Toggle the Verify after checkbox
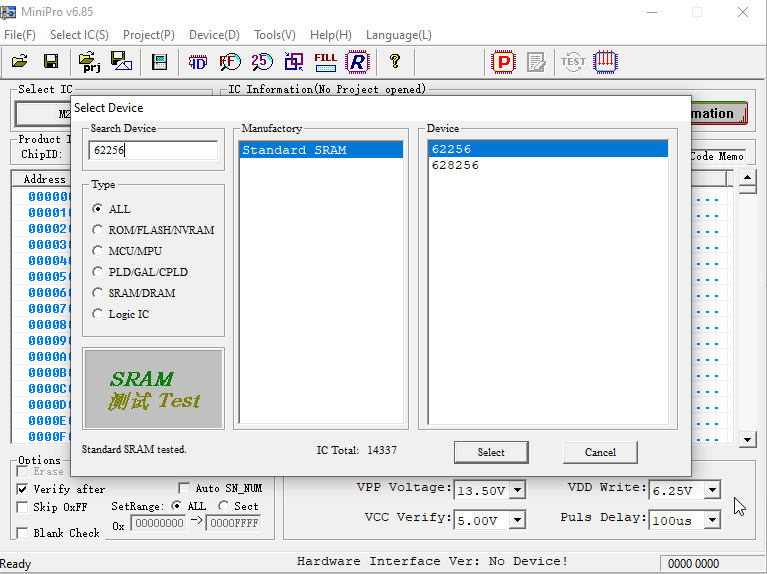767x574 pixels. [22, 489]
